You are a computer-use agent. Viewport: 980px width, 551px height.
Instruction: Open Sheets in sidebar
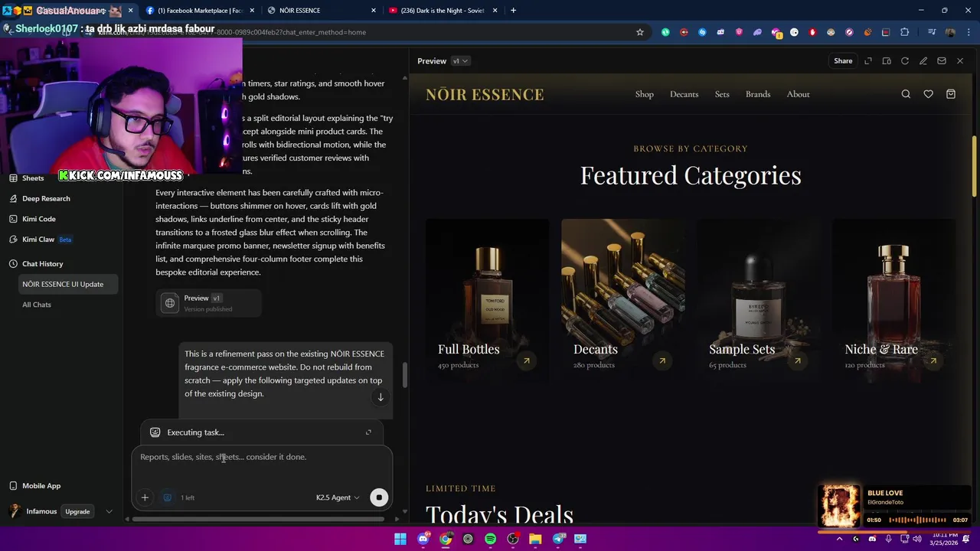tap(33, 178)
